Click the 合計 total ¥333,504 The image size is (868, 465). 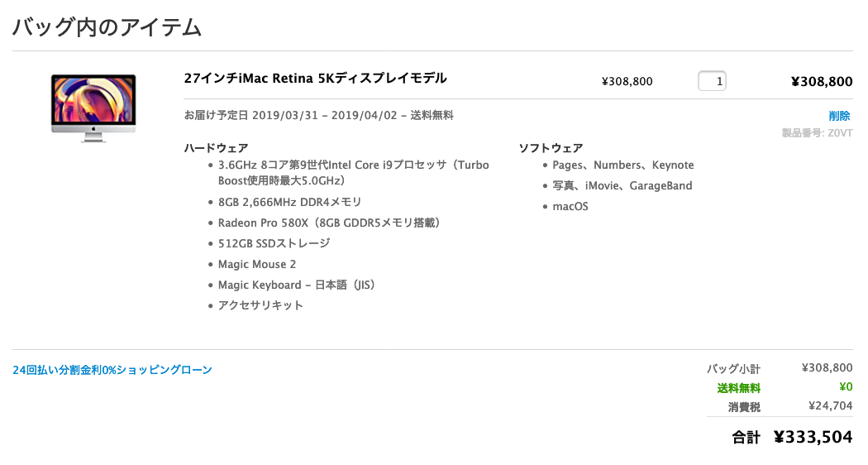pos(812,438)
